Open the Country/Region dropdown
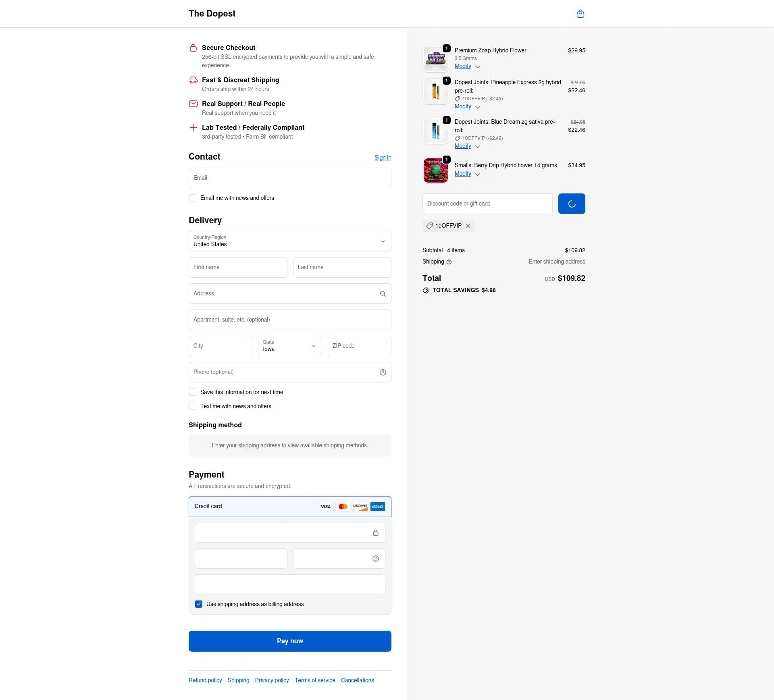 coord(290,241)
